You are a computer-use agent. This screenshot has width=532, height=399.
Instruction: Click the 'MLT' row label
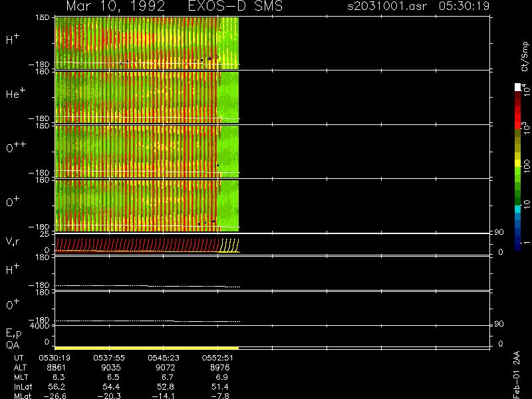pos(21,377)
